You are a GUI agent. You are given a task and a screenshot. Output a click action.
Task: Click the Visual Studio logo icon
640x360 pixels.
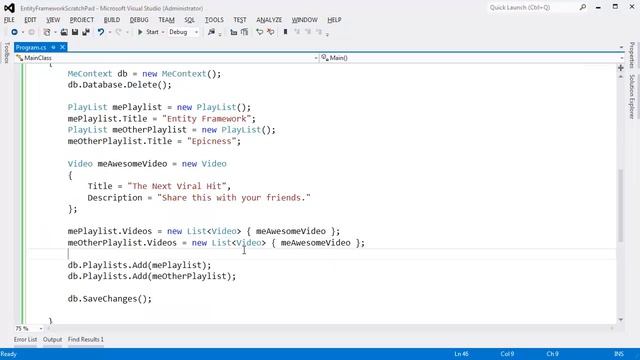click(9, 8)
